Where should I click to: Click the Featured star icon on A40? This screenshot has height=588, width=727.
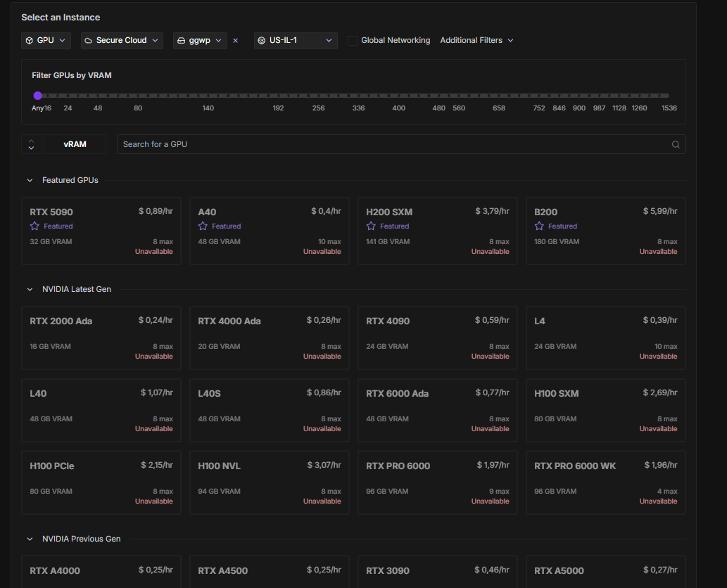(203, 226)
